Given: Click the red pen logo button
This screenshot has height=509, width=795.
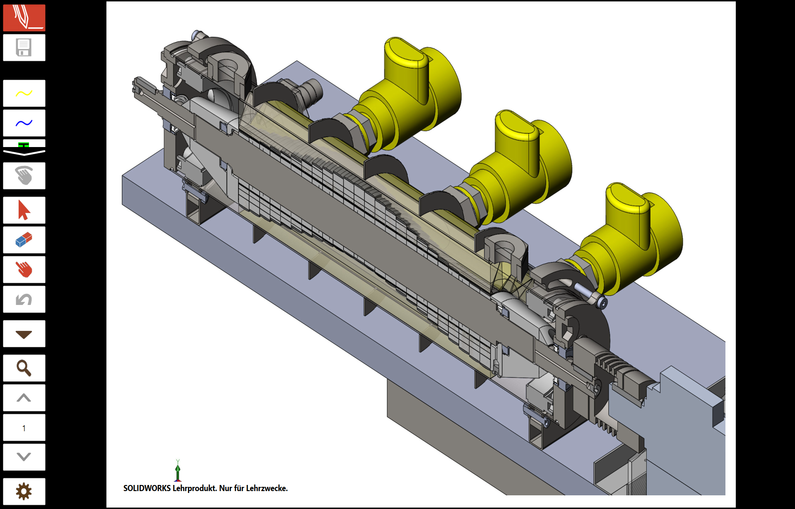Looking at the screenshot, I should point(24,17).
